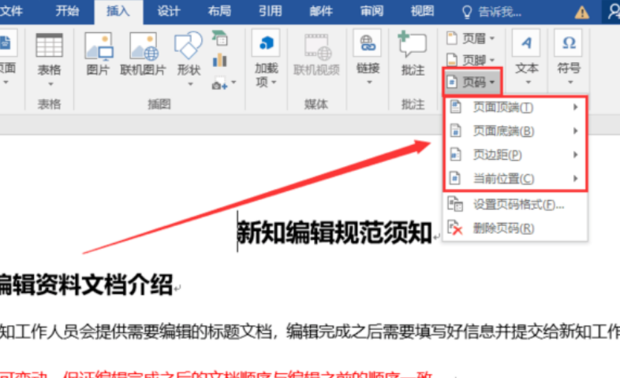
Task: Open 设置页码格式(F)... dialog
Action: tap(515, 204)
